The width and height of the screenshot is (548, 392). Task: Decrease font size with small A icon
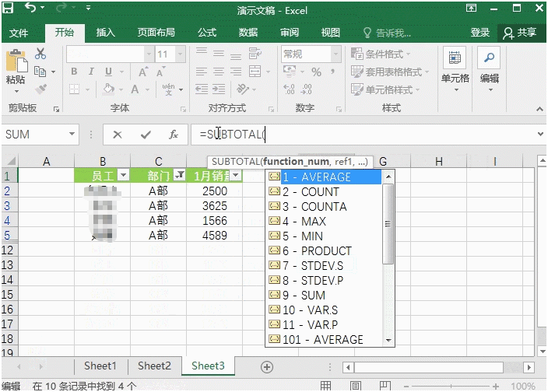(x=160, y=72)
